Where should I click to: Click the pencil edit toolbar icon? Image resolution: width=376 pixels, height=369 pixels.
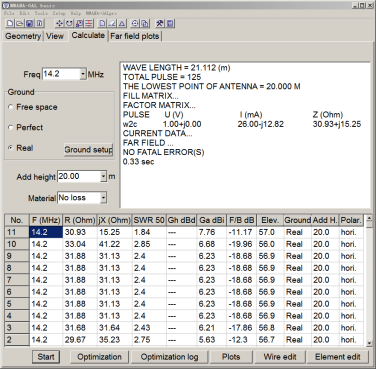click(112, 23)
